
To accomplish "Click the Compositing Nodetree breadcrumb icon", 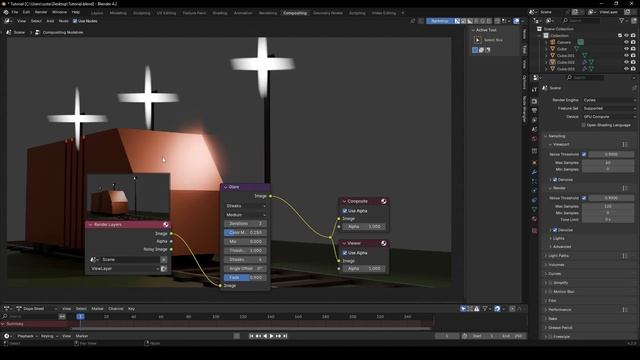I will pyautogui.click(x=37, y=32).
